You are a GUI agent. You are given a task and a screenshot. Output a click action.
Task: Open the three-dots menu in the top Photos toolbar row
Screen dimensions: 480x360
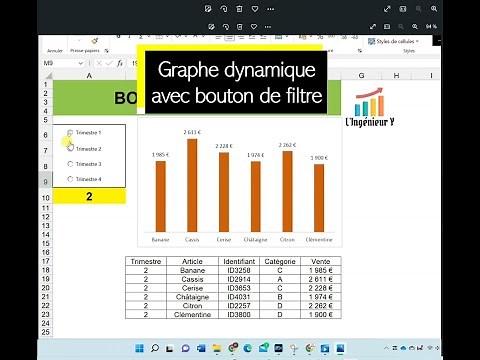click(271, 9)
